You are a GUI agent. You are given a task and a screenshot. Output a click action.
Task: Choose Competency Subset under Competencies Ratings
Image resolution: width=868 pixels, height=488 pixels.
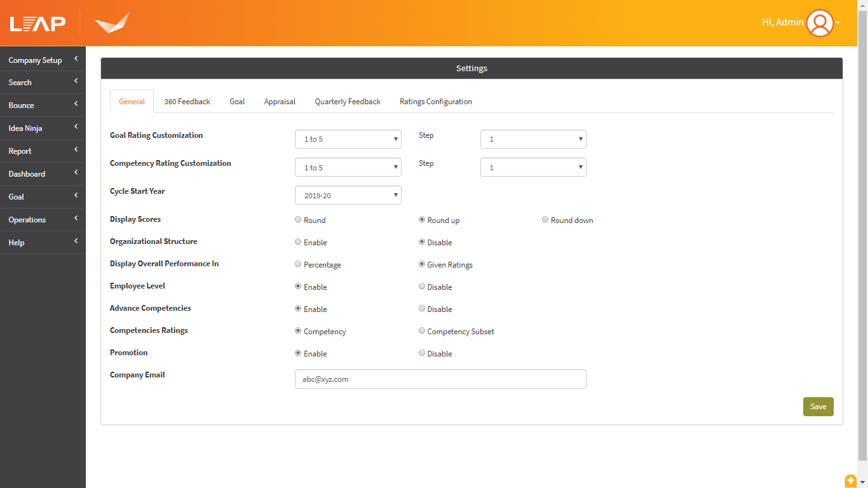pos(421,330)
